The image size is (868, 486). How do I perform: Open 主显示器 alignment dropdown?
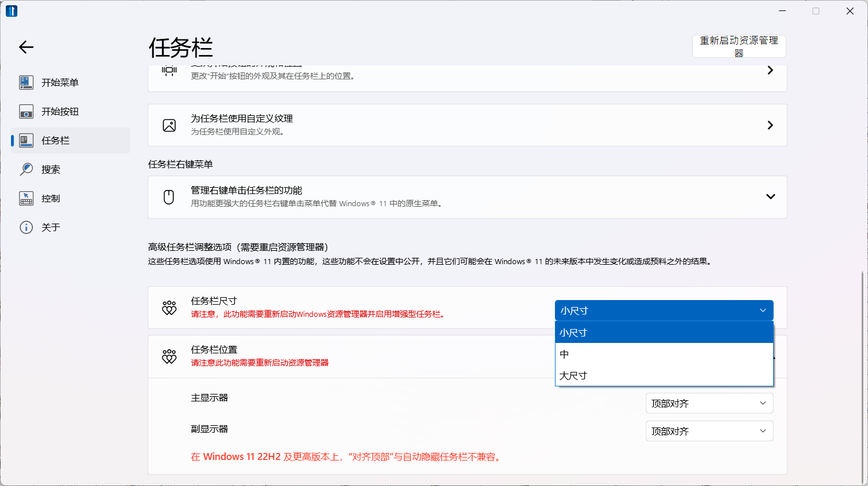click(709, 403)
